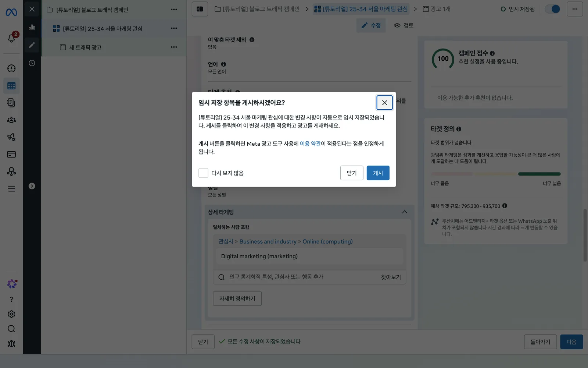
Task: Open the all tools hamburger menu
Action: [11, 189]
